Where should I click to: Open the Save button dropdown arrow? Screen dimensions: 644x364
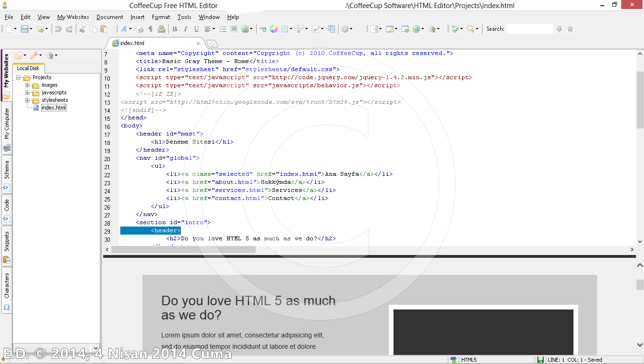(30, 29)
